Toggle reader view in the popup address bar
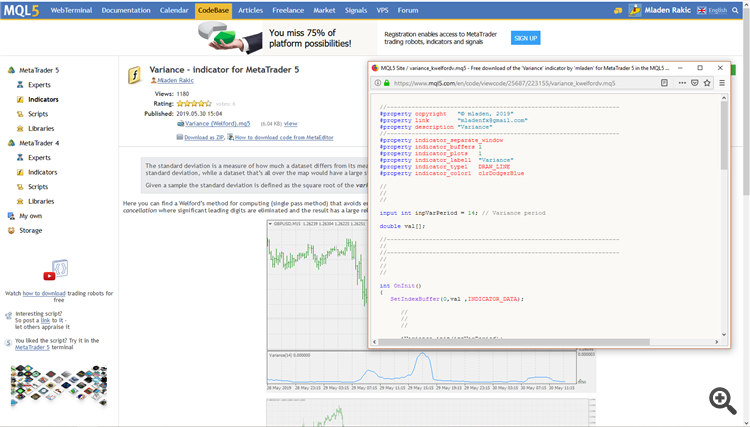 pyautogui.click(x=664, y=83)
